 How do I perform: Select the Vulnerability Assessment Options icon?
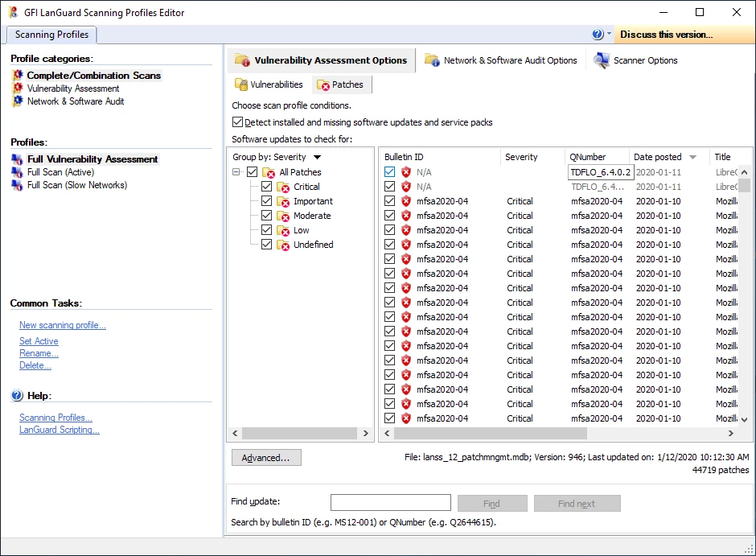pos(244,60)
